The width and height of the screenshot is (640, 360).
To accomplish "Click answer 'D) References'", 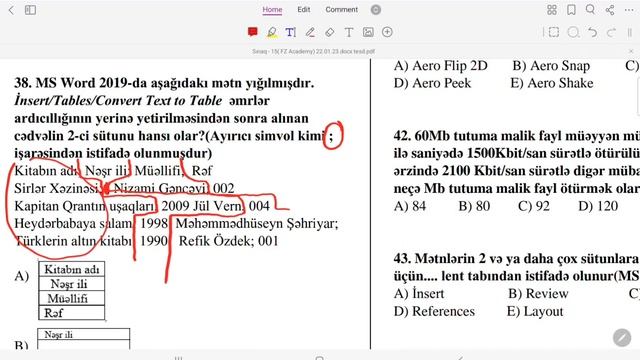I will pos(434,311).
